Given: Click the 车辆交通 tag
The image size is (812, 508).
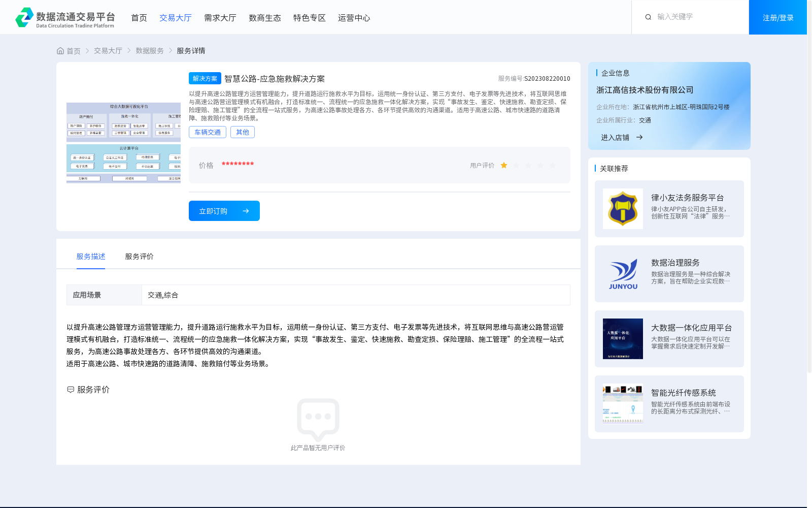Looking at the screenshot, I should click(208, 132).
